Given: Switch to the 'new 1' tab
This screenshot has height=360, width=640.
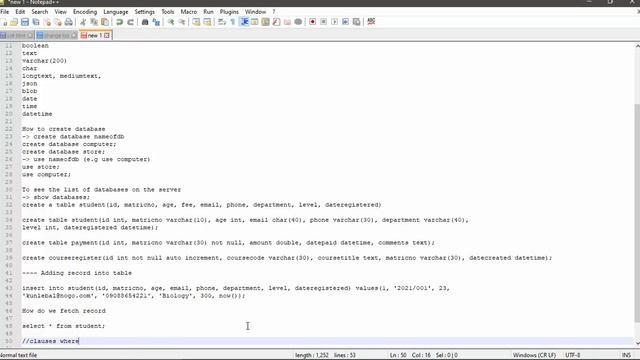Looking at the screenshot, I should pos(95,36).
